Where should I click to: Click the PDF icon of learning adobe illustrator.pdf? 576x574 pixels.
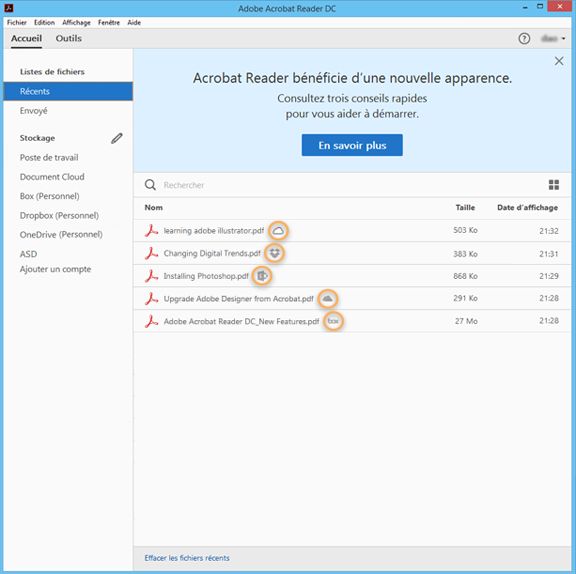[151, 231]
